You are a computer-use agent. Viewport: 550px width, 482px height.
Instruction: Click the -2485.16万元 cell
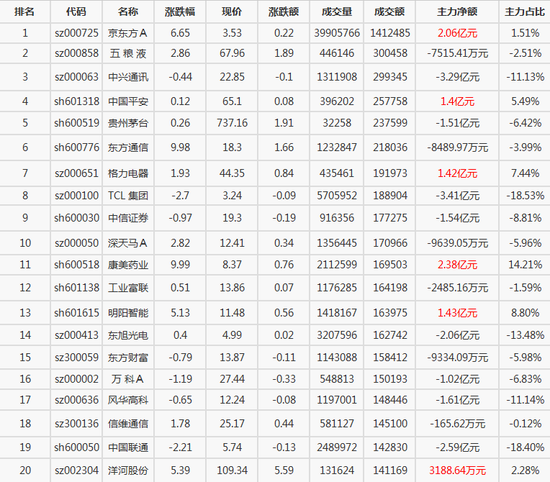click(x=457, y=288)
